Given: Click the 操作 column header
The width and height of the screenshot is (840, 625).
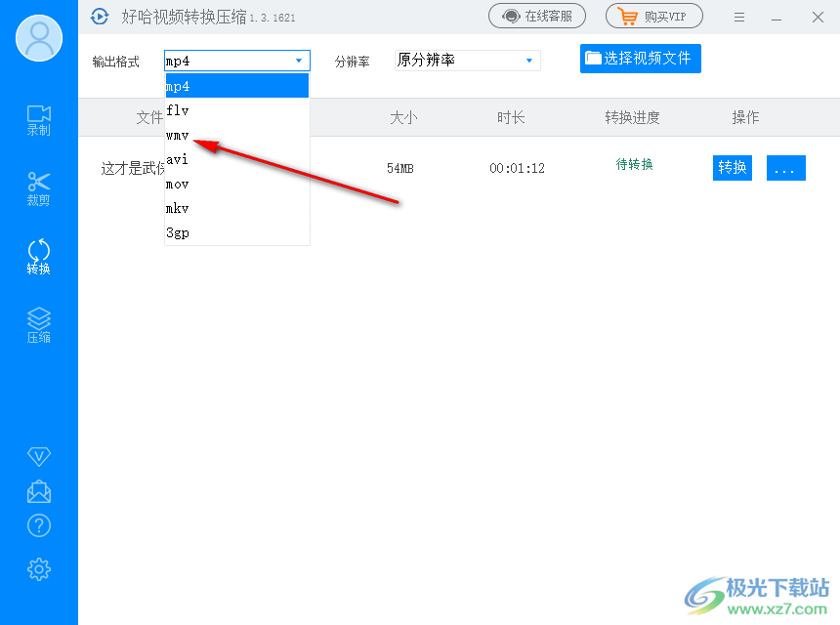Looking at the screenshot, I should [x=745, y=117].
